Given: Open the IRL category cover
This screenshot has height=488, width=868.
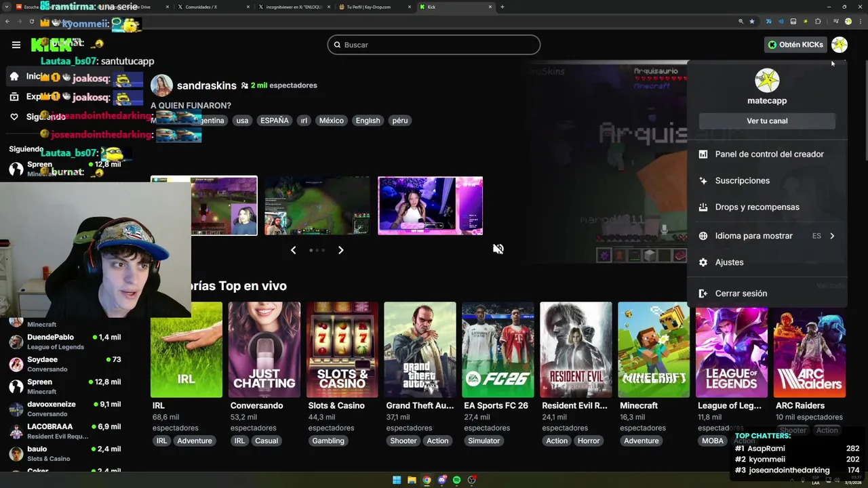Looking at the screenshot, I should pyautogui.click(x=186, y=350).
